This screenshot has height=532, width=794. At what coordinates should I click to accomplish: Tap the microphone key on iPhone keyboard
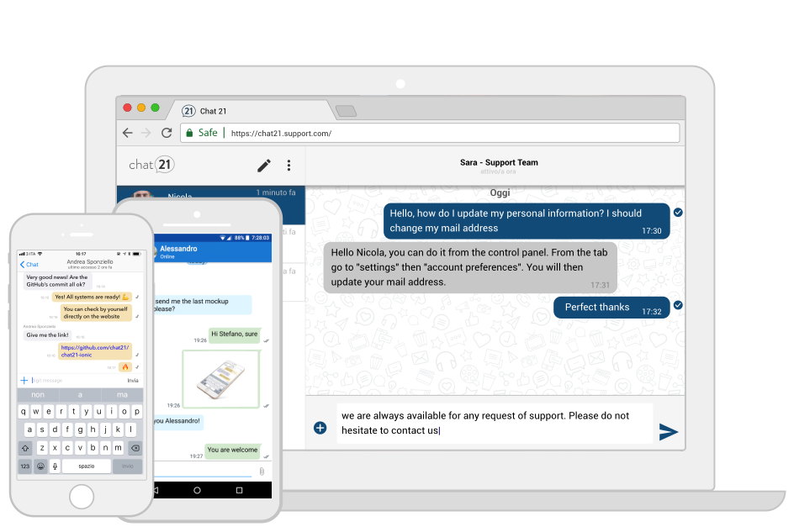tap(56, 466)
